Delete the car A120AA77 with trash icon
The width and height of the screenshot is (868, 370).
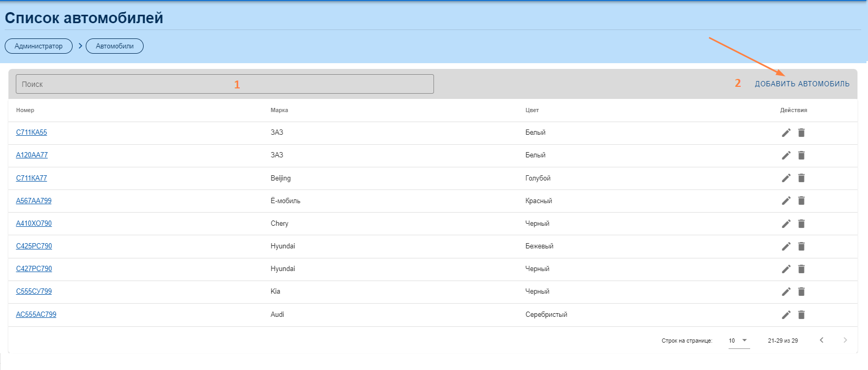pyautogui.click(x=801, y=155)
